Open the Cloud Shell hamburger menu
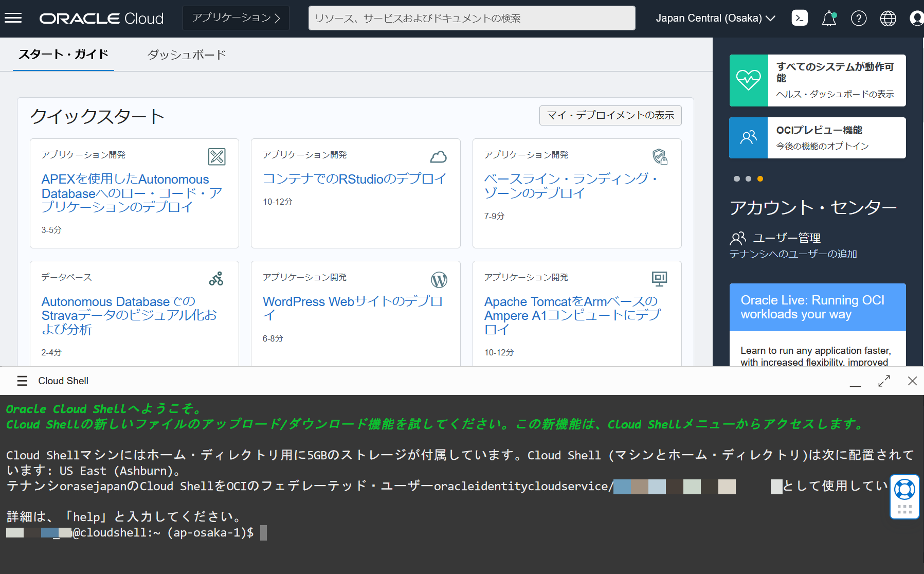The width and height of the screenshot is (924, 574). (22, 381)
